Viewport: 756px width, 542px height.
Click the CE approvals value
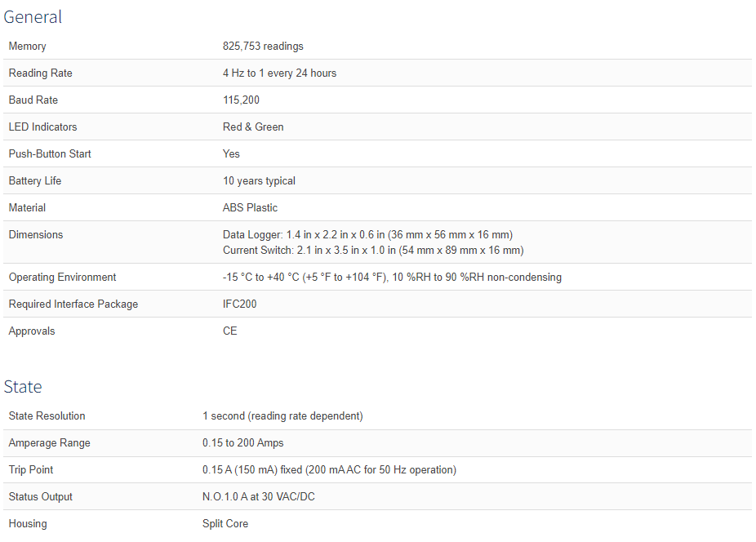click(x=230, y=331)
